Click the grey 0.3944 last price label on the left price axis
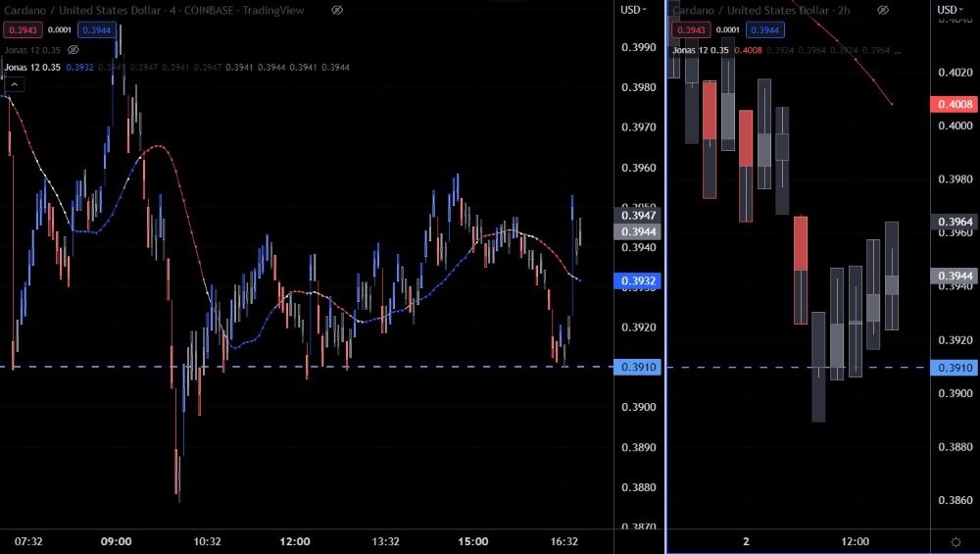Screen dimensions: 980x554 (x=638, y=231)
